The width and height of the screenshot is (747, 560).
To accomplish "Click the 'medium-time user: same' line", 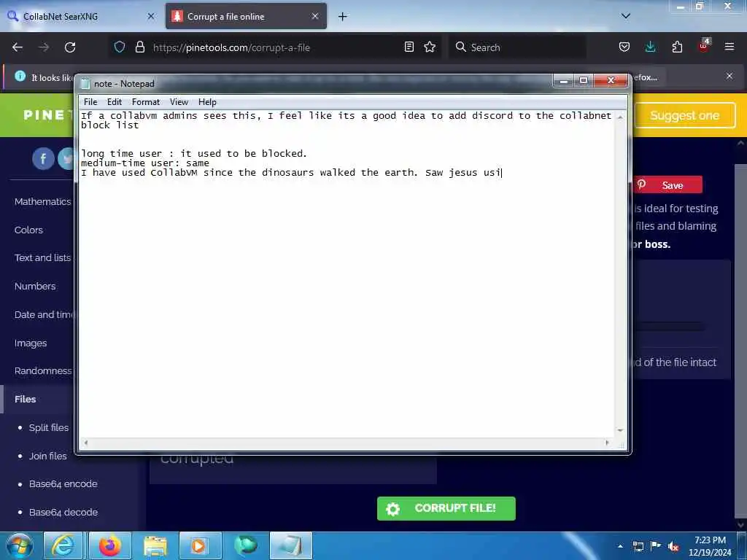I will [x=145, y=163].
